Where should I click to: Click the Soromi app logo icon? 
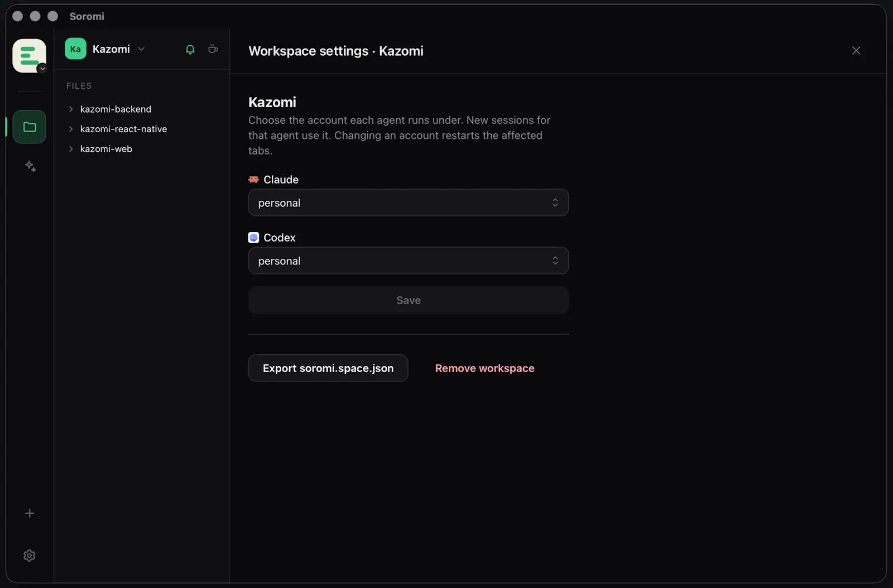(x=29, y=55)
